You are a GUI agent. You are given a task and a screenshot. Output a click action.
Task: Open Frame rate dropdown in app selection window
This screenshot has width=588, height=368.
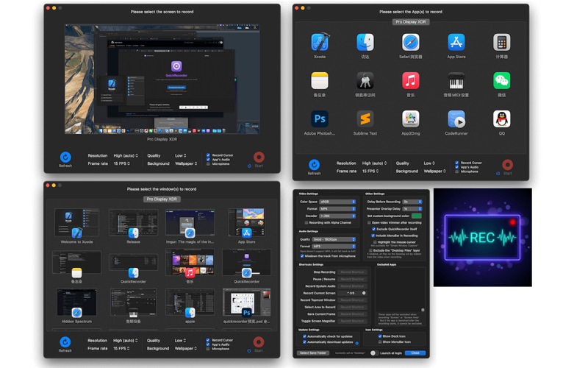tap(370, 171)
